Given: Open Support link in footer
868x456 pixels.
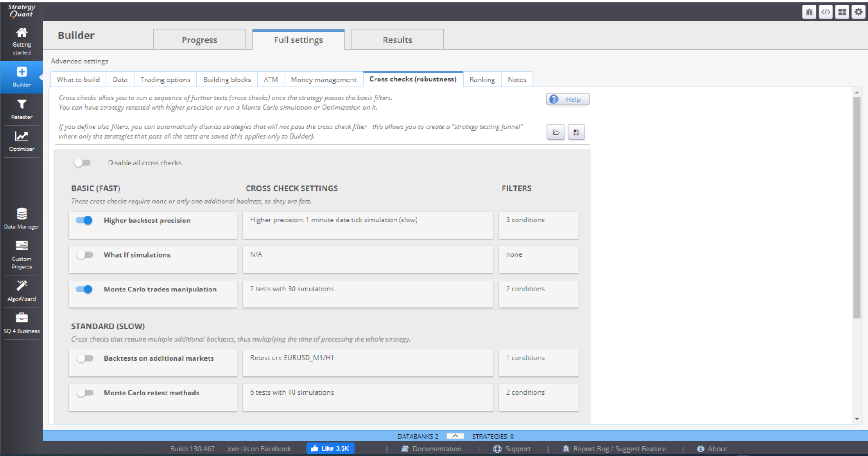Looking at the screenshot, I should tap(512, 449).
